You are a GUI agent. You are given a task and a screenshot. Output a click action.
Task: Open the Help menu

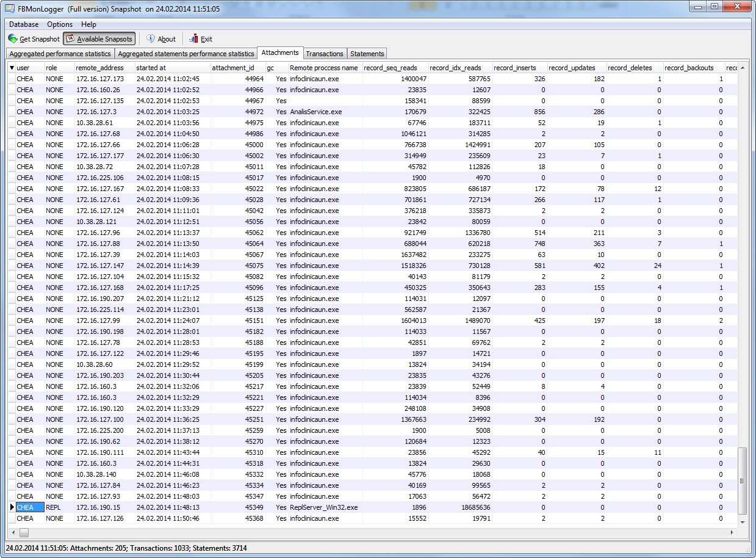pos(88,24)
